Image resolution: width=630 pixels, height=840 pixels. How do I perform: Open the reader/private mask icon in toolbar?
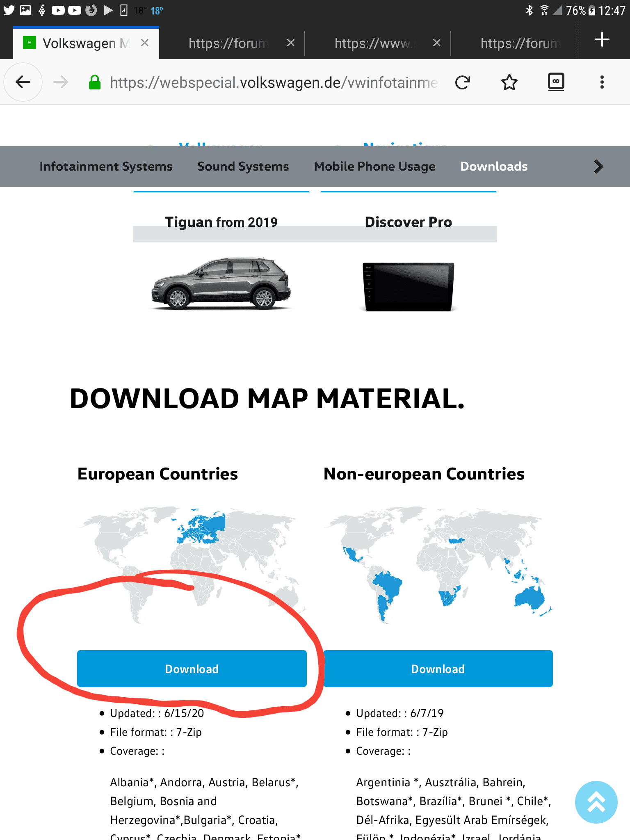click(556, 82)
